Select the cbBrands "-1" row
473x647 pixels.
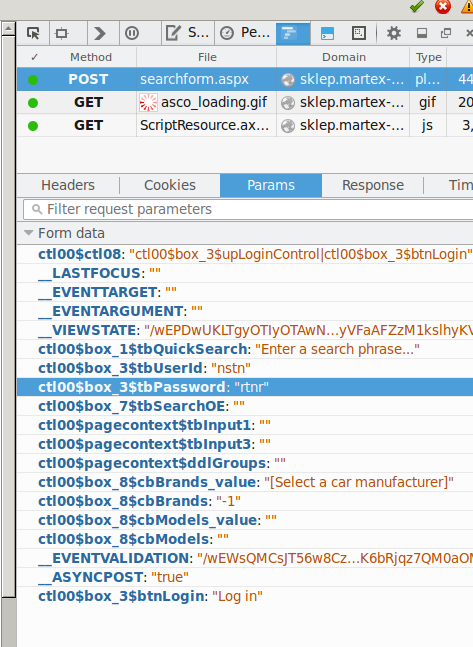point(245,501)
